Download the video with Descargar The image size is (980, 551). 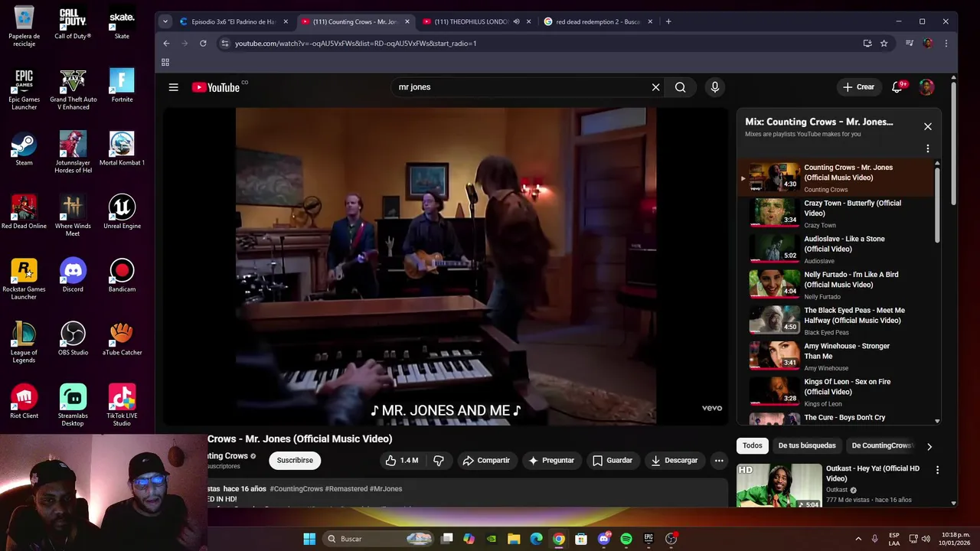tap(674, 461)
